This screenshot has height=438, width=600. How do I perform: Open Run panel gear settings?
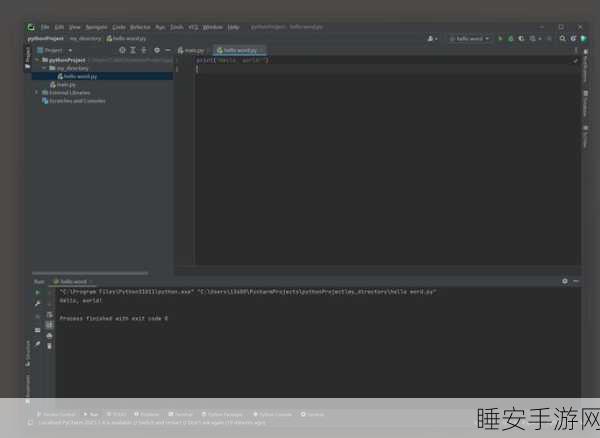565,281
